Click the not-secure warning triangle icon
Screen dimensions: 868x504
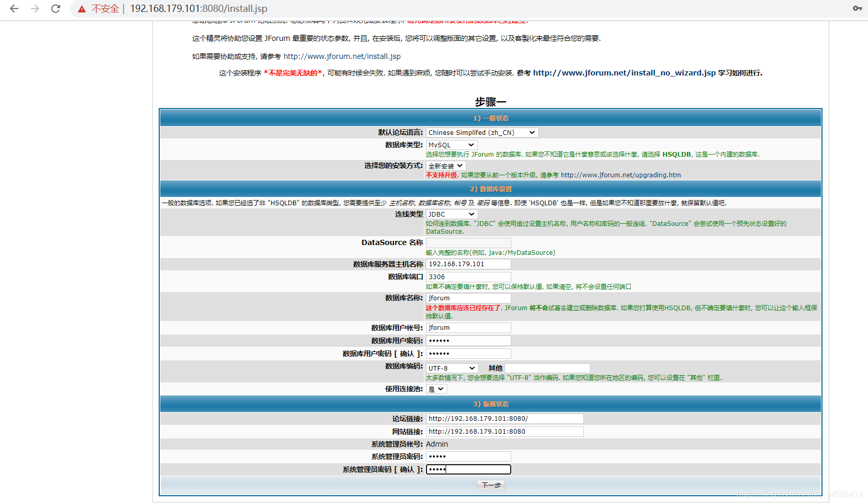tap(82, 9)
